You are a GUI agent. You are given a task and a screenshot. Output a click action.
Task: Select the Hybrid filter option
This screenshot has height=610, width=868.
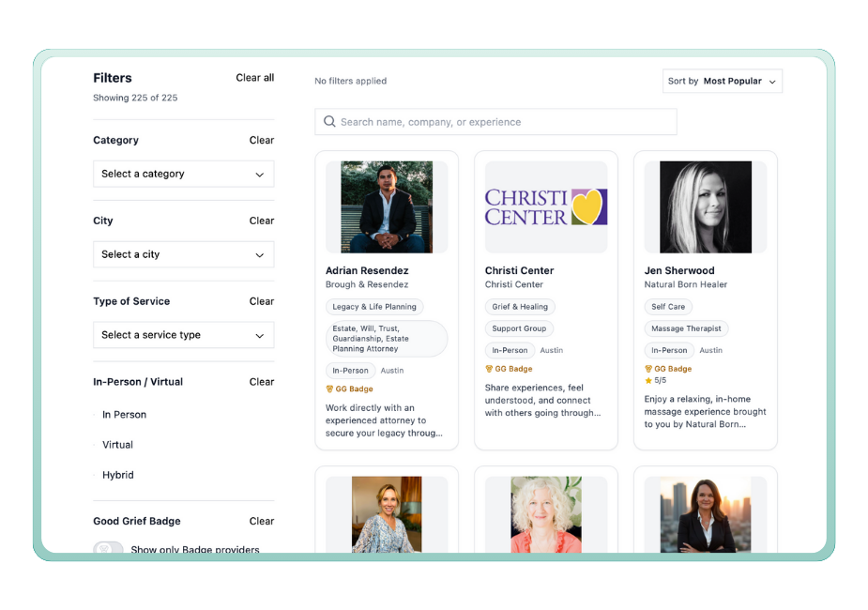tap(117, 474)
